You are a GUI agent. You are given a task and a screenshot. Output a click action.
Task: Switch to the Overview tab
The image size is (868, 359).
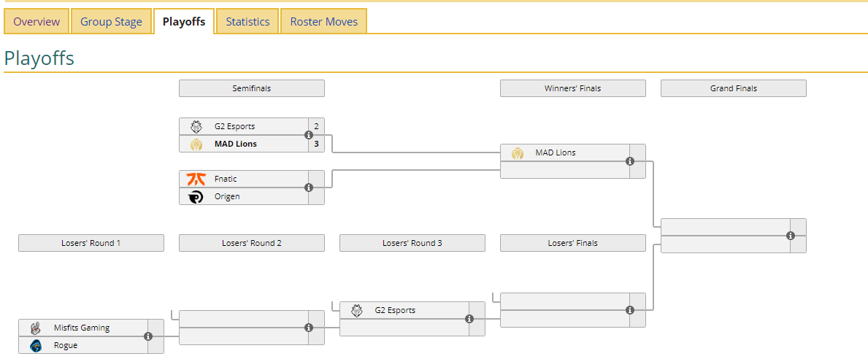(x=37, y=22)
